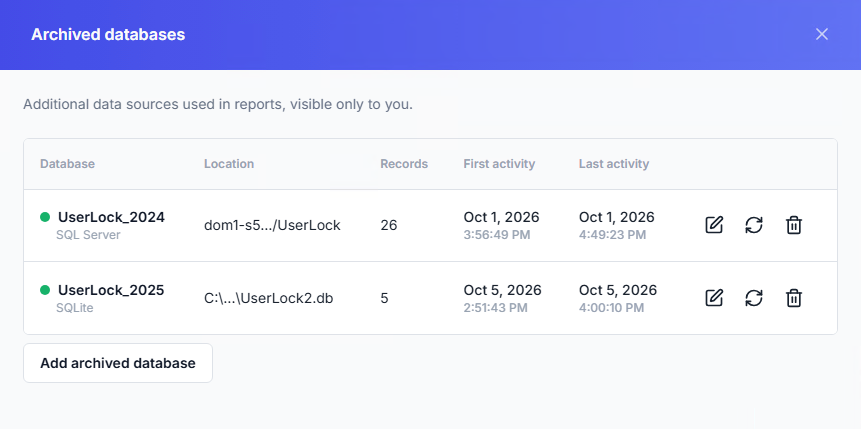Click the Archived databases dialog title
Screen dimensions: 861x429
tap(108, 35)
